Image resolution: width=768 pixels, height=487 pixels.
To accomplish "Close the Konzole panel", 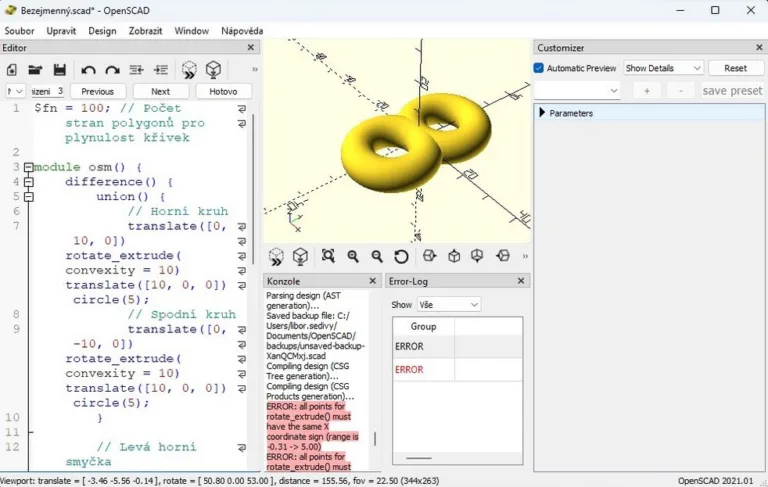I will 372,281.
